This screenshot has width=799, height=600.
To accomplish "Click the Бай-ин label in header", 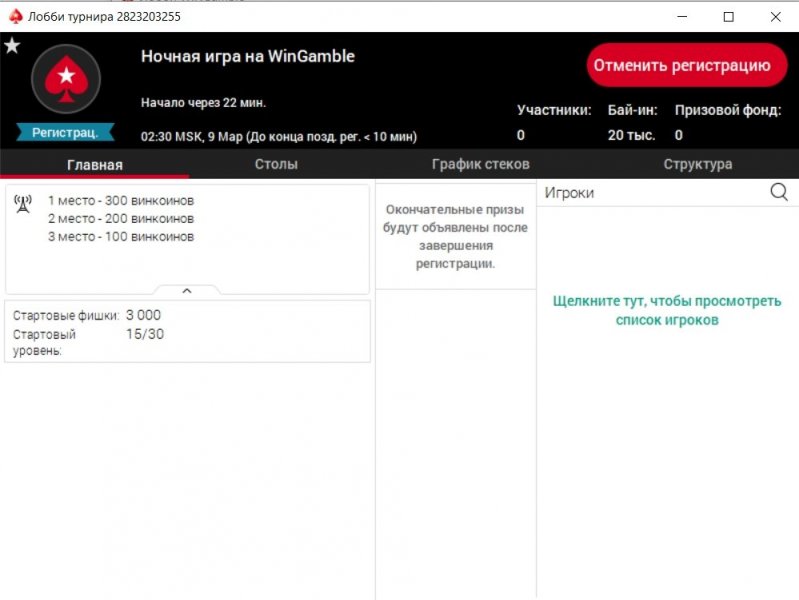I will (632, 110).
